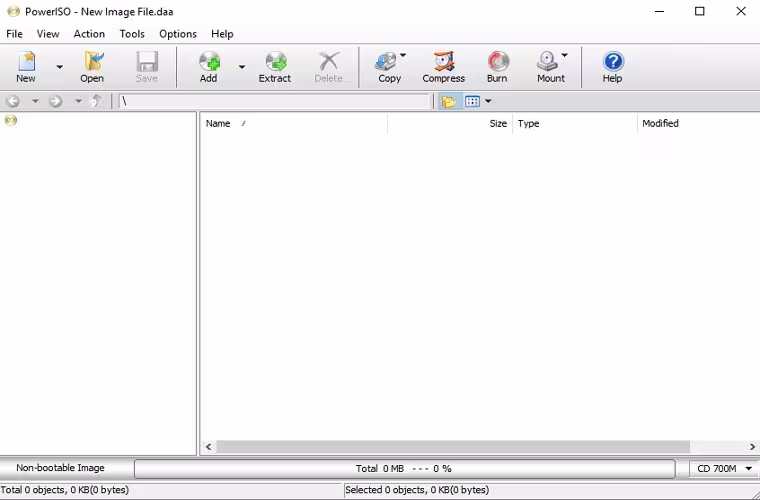Open the view mode dropdown arrow
This screenshot has height=500, width=760.
click(488, 101)
